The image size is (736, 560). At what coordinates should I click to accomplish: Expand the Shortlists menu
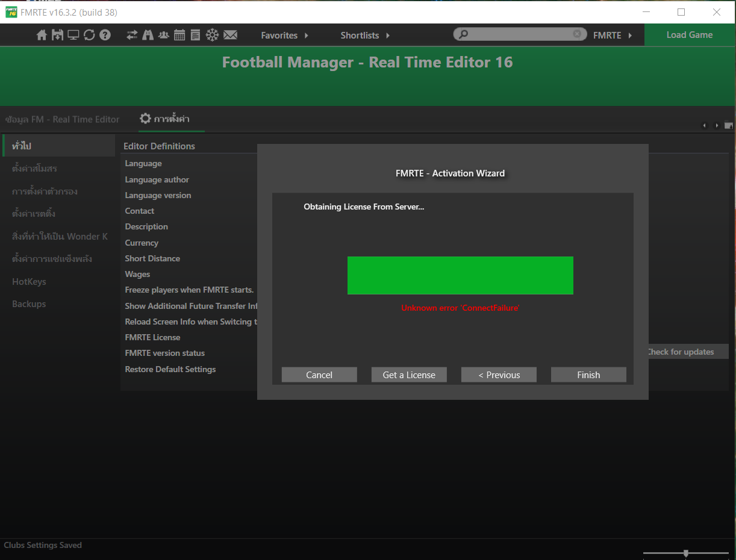coord(366,36)
